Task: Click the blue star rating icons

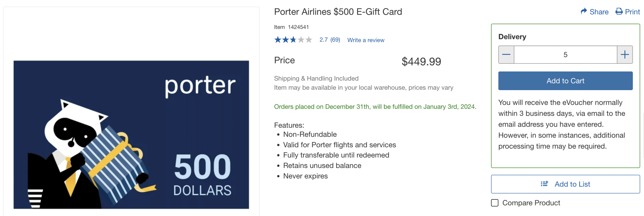Action: coord(293,40)
